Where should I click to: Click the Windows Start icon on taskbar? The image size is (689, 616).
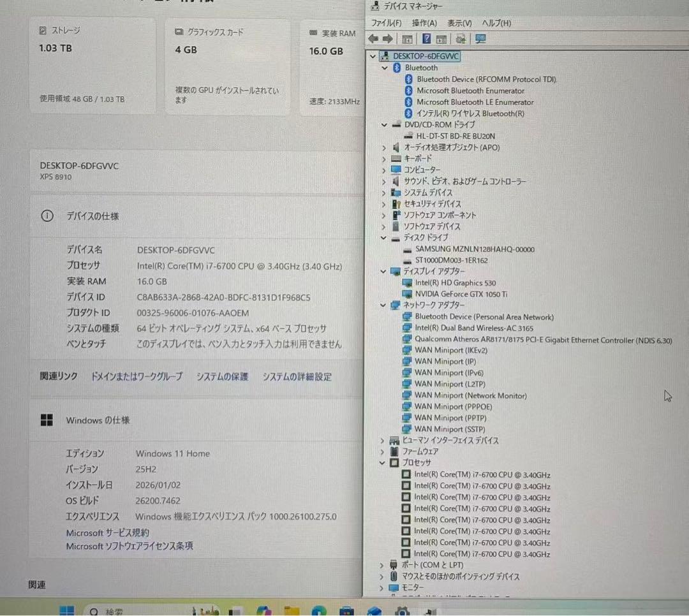(68, 611)
